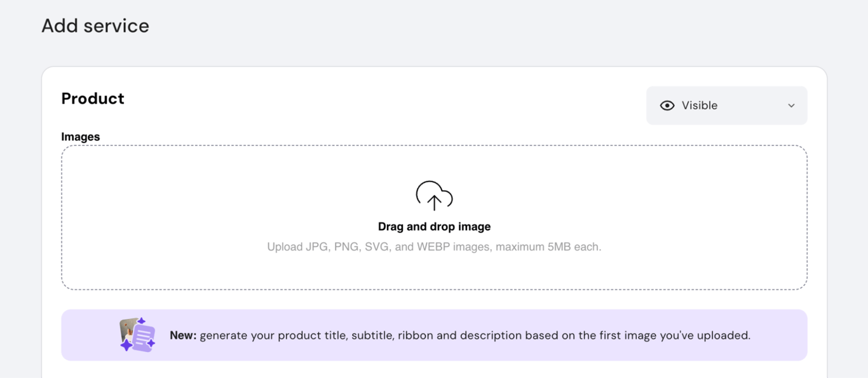Click the 'New:' feature announcement banner
Image resolution: width=868 pixels, height=378 pixels.
pyautogui.click(x=434, y=335)
